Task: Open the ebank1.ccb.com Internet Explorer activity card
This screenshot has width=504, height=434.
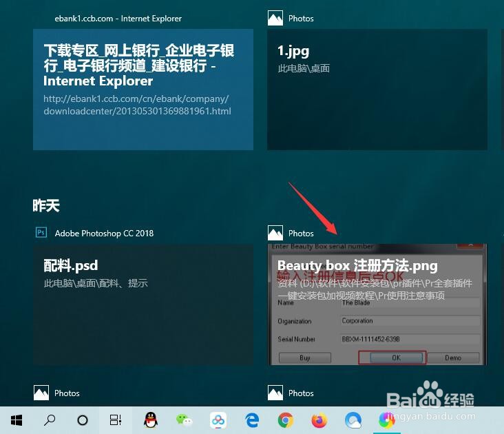Action: 143,90
